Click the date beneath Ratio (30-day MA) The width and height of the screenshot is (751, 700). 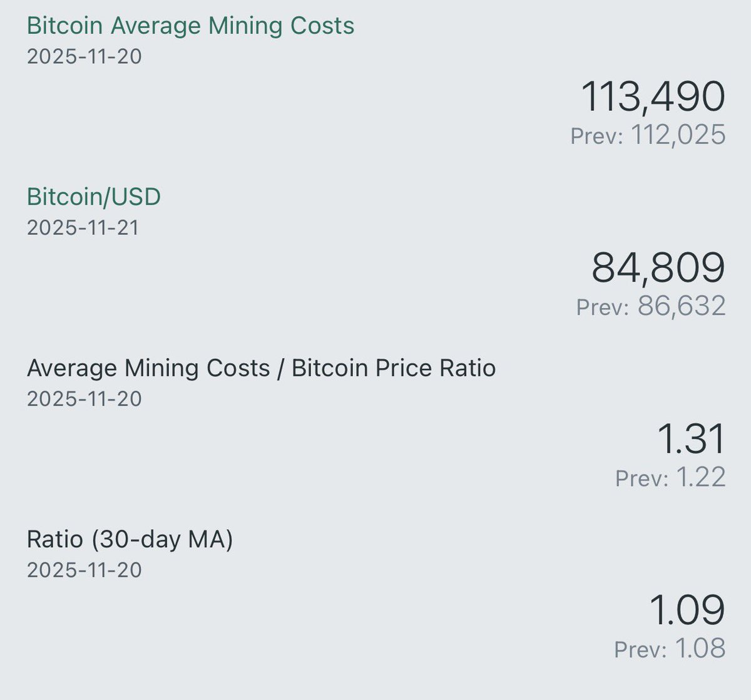coord(84,570)
